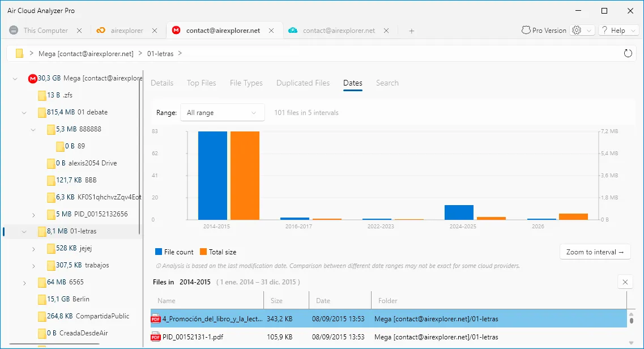Select the Dates tab
This screenshot has width=644, height=349.
coord(353,83)
